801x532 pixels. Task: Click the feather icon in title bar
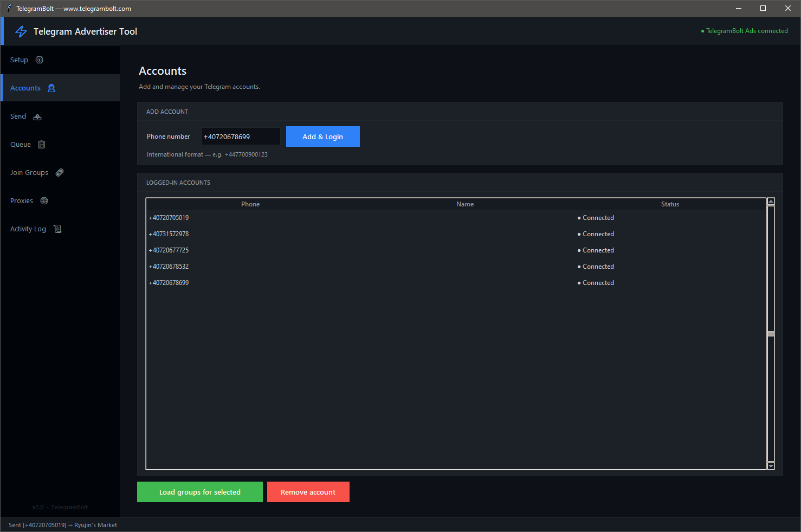(x=9, y=8)
